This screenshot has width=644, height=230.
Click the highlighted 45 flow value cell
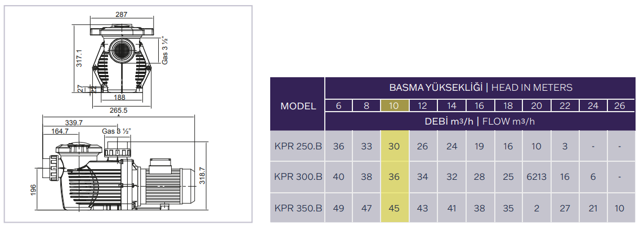click(x=394, y=208)
